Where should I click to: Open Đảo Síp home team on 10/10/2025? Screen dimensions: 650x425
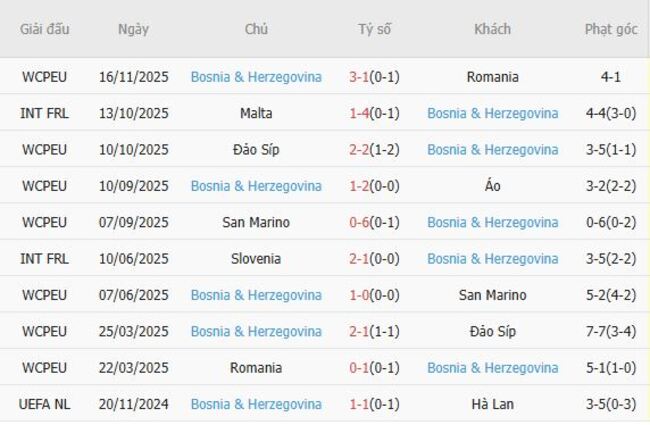tap(256, 150)
